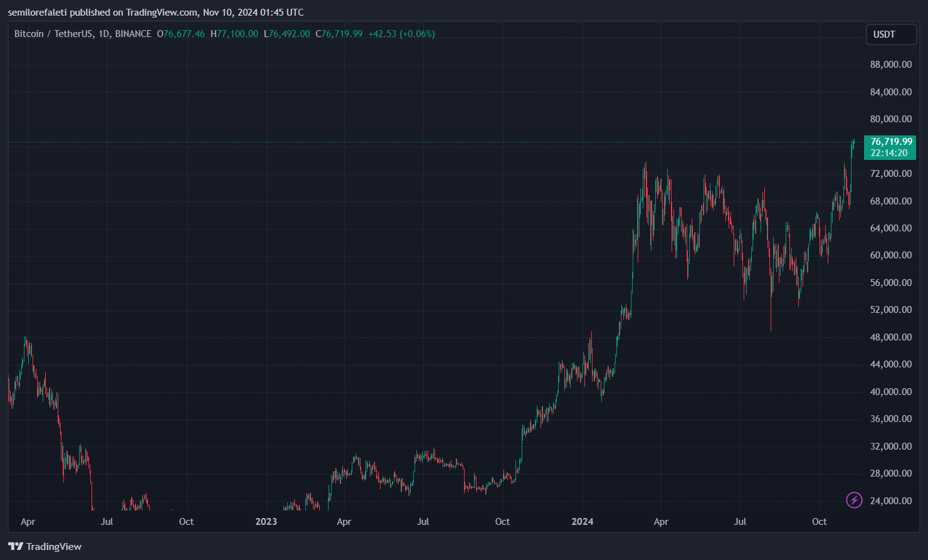The width and height of the screenshot is (928, 560).
Task: Click the 52,000.00 price axis label
Action: pyautogui.click(x=890, y=310)
